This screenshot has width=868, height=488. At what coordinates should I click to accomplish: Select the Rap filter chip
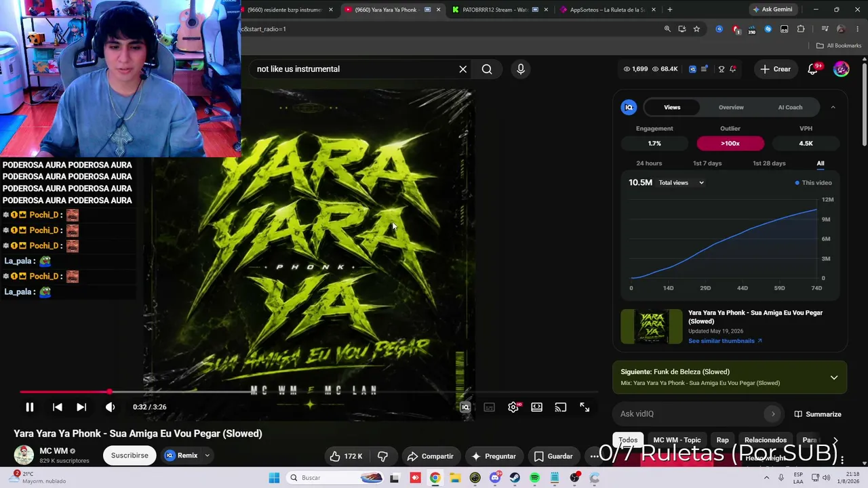pyautogui.click(x=723, y=441)
